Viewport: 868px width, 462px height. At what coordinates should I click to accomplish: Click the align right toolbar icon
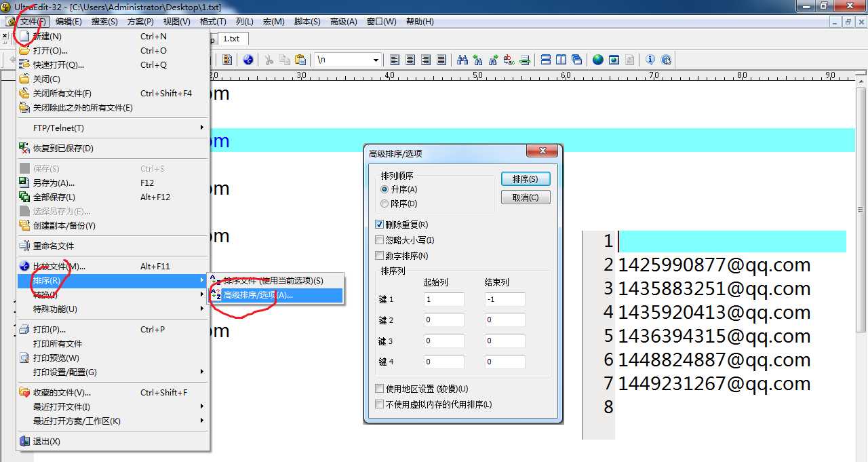click(x=426, y=60)
